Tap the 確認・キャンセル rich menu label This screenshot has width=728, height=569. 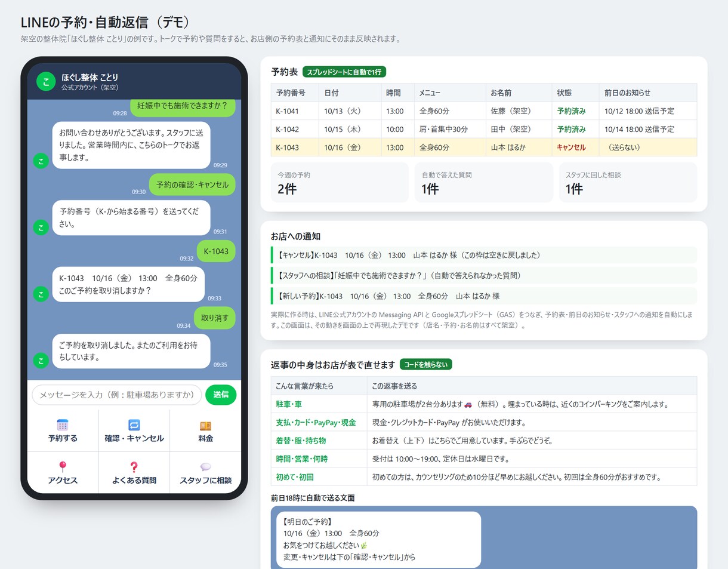[x=134, y=438]
